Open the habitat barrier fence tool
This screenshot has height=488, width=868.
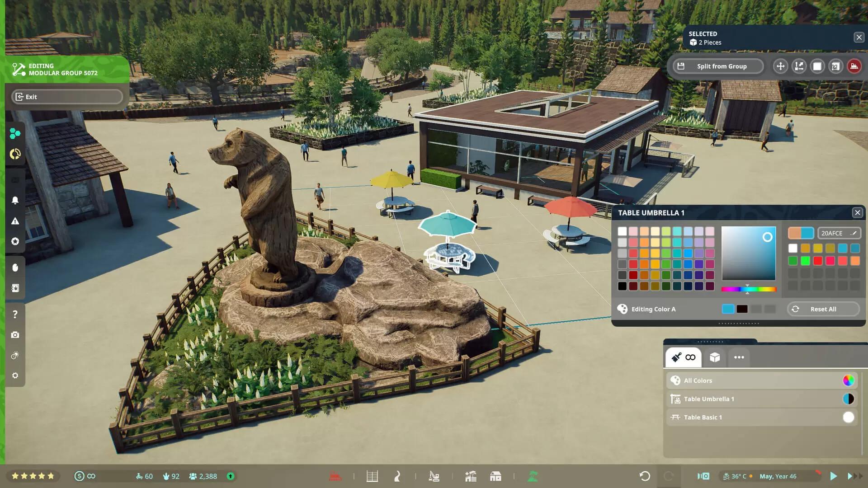point(372,476)
